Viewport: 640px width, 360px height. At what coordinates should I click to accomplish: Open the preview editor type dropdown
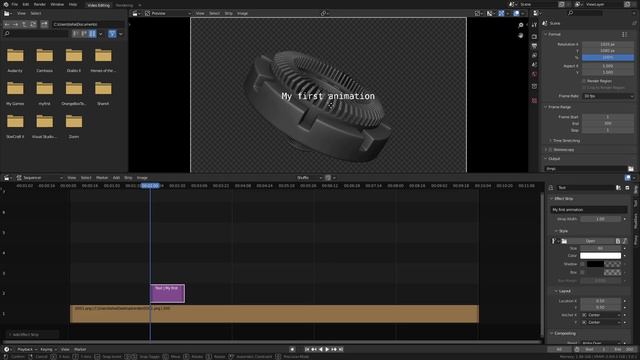pos(137,13)
